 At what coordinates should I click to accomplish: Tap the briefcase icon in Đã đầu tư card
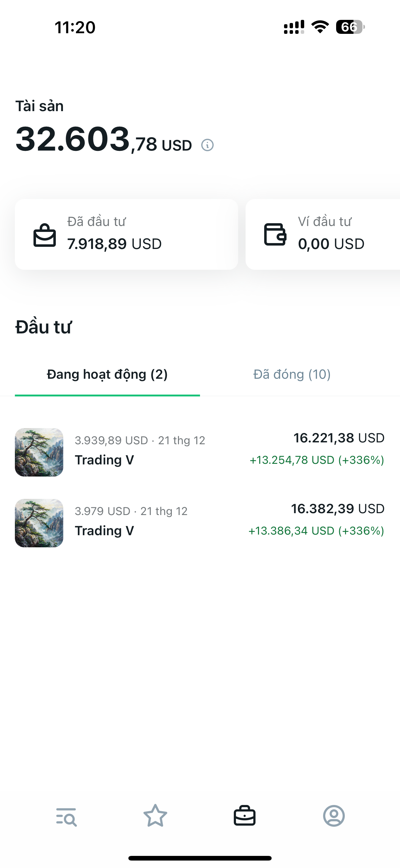click(44, 235)
